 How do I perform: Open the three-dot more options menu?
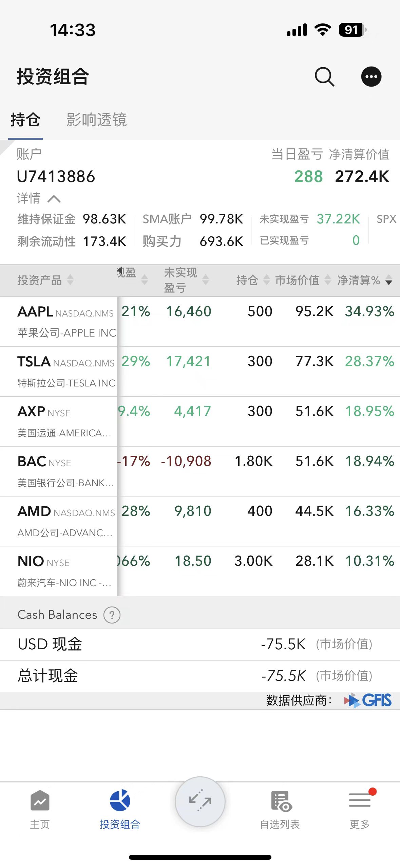(x=371, y=76)
